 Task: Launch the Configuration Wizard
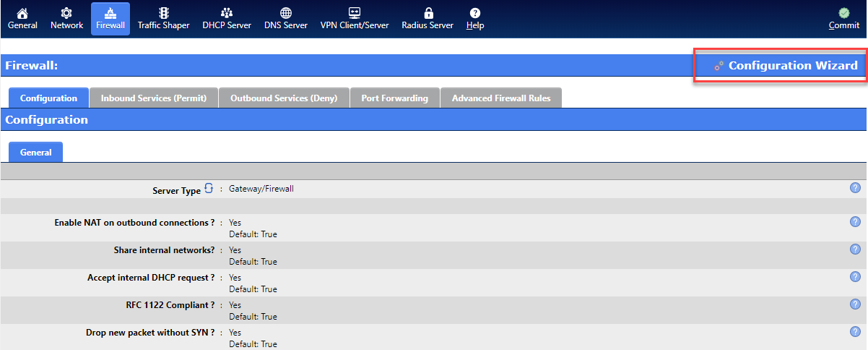[786, 66]
